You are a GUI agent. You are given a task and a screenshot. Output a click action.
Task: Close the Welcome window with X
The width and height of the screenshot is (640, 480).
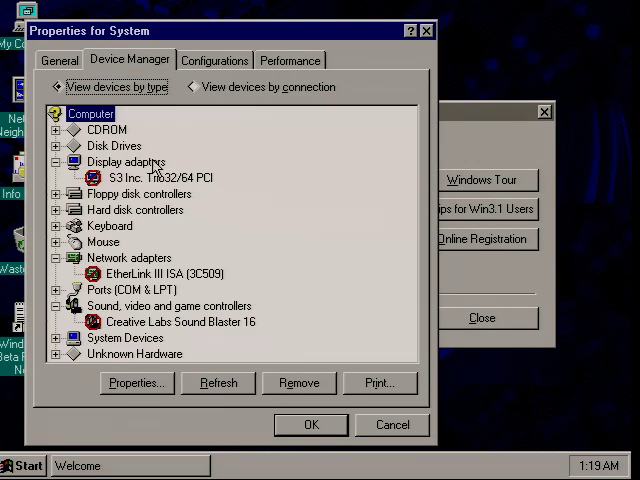tap(544, 112)
